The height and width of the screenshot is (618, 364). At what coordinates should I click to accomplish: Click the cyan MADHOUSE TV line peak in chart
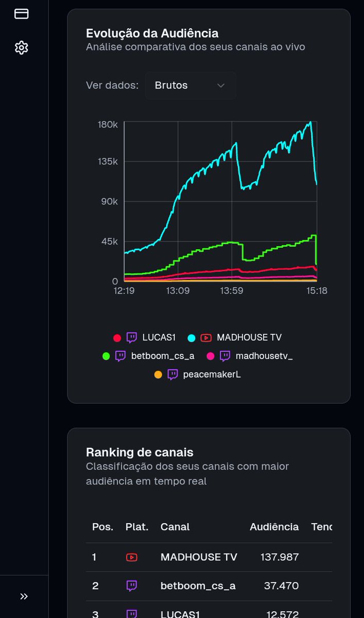pos(310,123)
